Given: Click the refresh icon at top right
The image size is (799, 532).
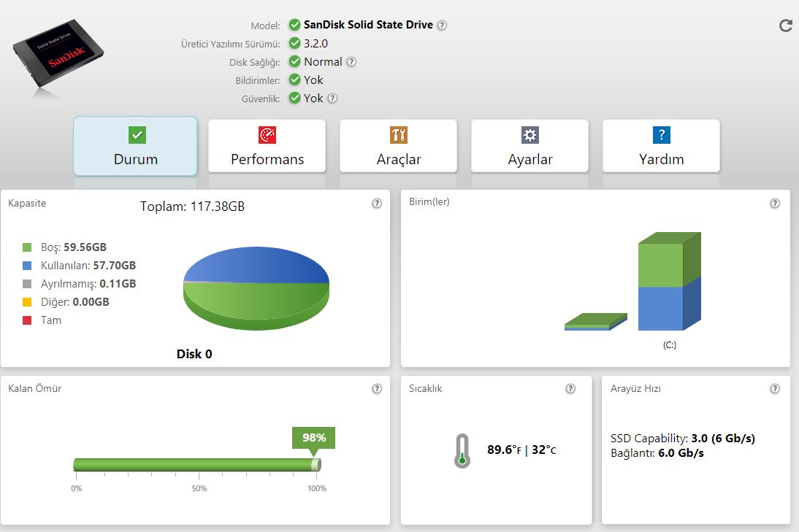Looking at the screenshot, I should [x=786, y=26].
